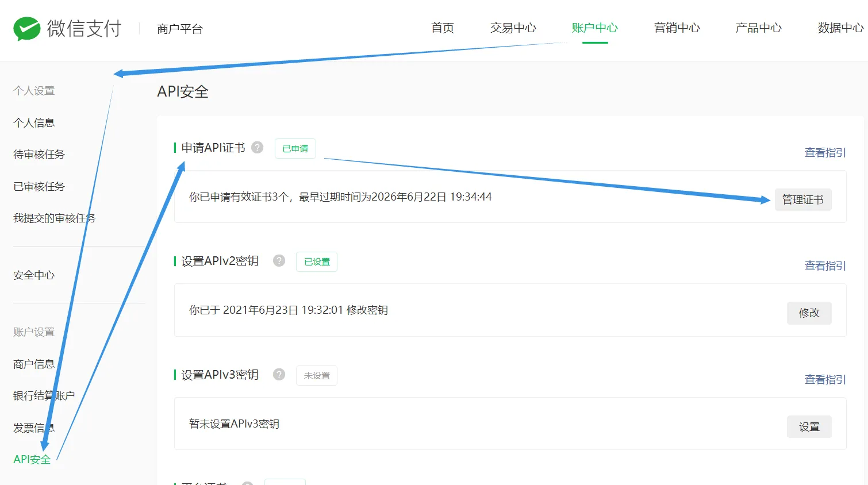This screenshot has width=868, height=485.
Task: Select the 账户中心 tab
Action: [x=594, y=28]
